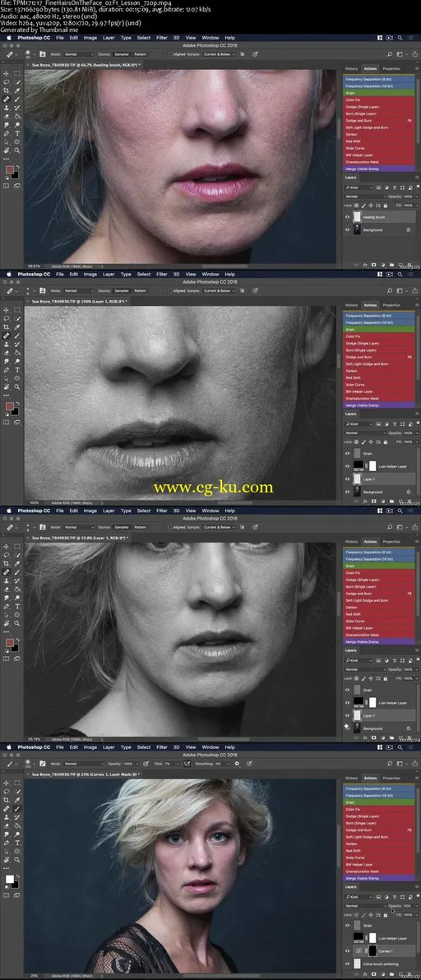
Task: Click the Curves 1 layer mask thumbnail in 25% frame
Action: (x=372, y=951)
